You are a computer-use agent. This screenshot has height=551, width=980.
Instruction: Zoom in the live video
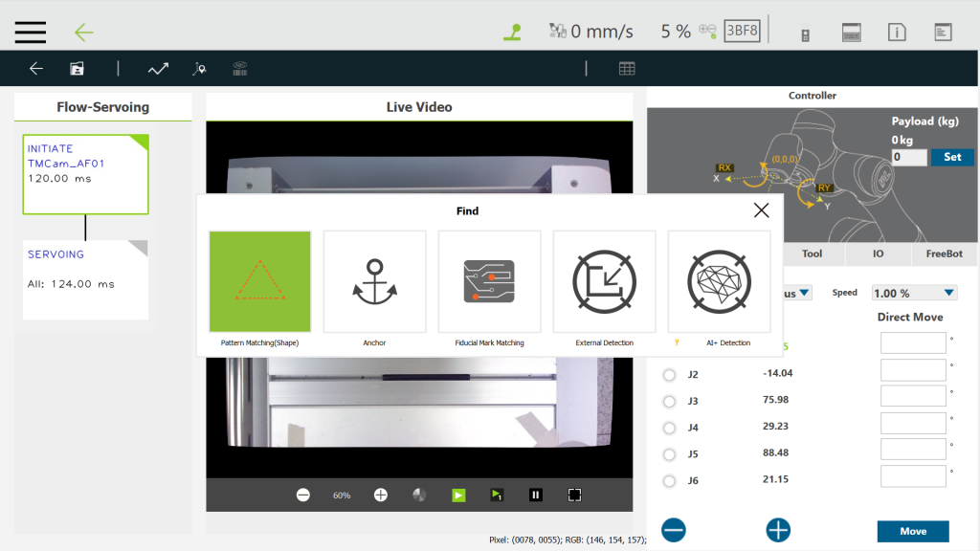(381, 495)
